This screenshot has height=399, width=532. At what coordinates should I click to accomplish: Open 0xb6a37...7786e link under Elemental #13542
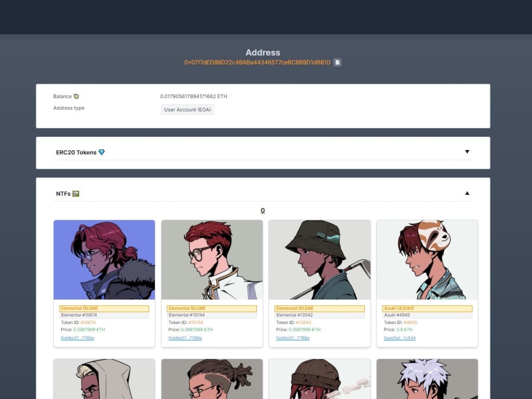pos(293,338)
